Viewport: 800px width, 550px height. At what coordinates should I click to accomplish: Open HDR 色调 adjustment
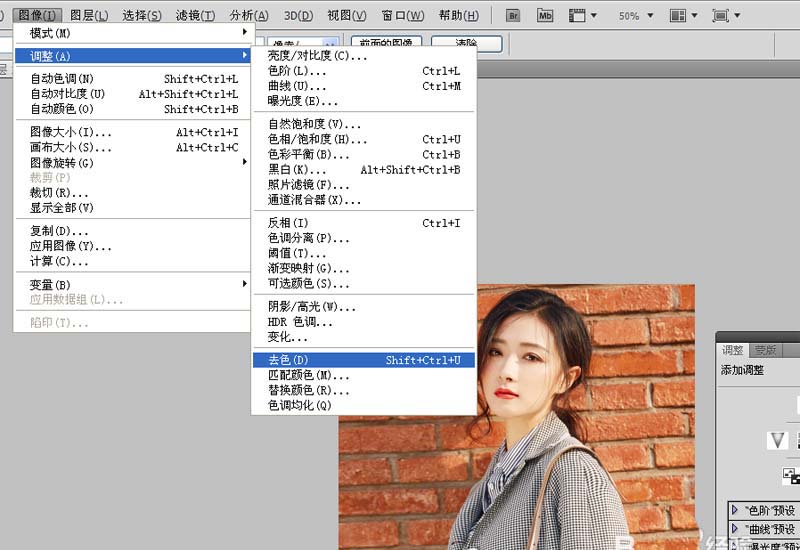point(364,322)
